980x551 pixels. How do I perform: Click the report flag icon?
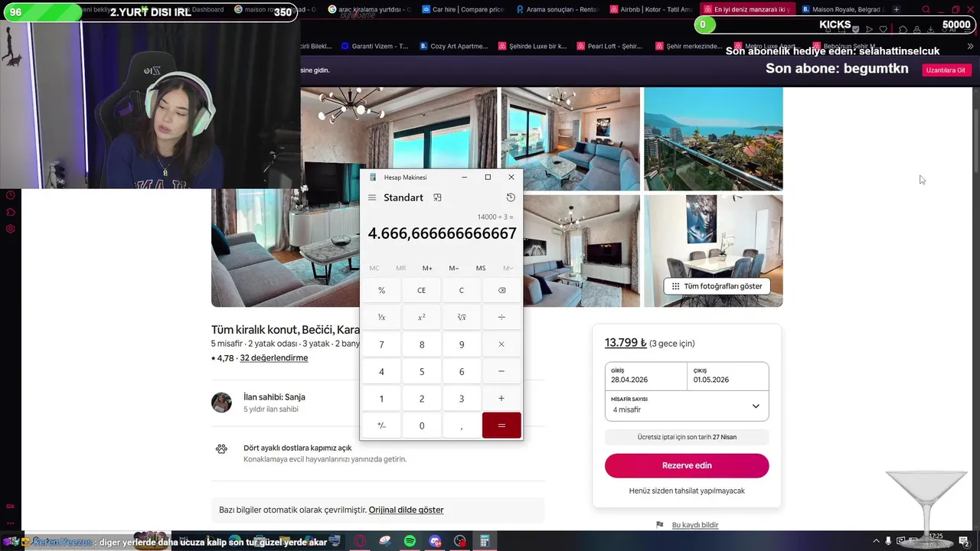coord(660,525)
